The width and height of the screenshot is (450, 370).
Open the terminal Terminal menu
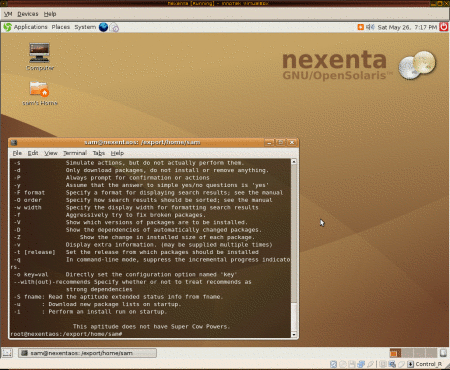(x=75, y=153)
